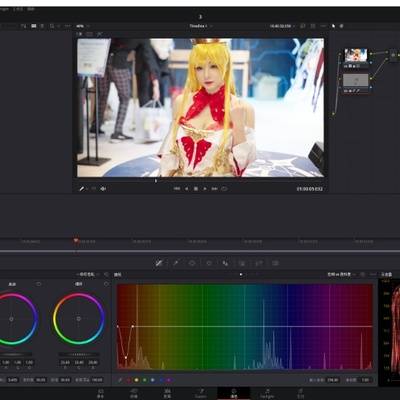Viewport: 400px width, 400px height.
Task: Toggle the viewer audio mute speaker
Action: (x=103, y=189)
